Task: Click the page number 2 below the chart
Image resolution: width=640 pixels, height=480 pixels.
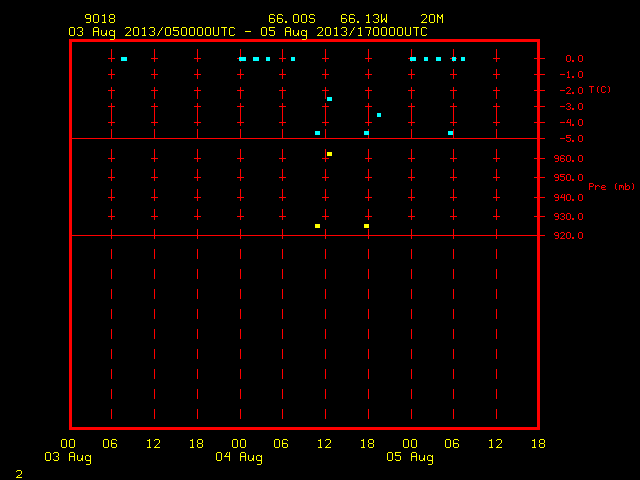Action: [19, 474]
